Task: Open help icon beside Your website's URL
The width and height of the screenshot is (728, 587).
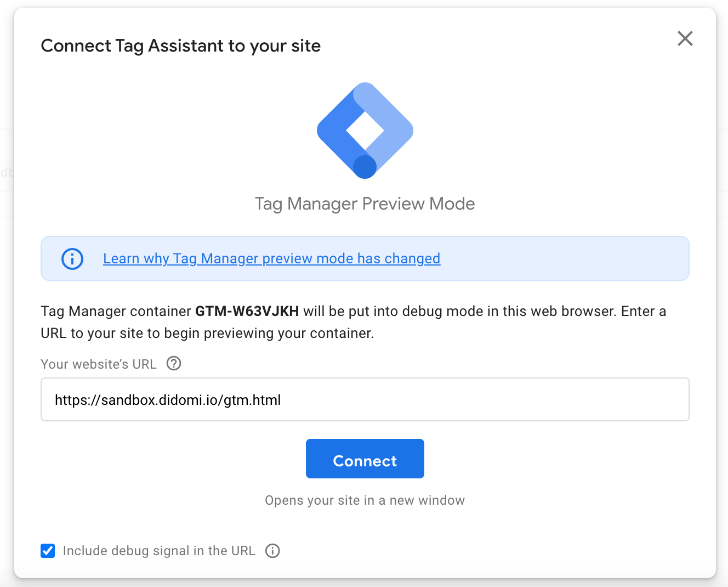Action: (174, 364)
